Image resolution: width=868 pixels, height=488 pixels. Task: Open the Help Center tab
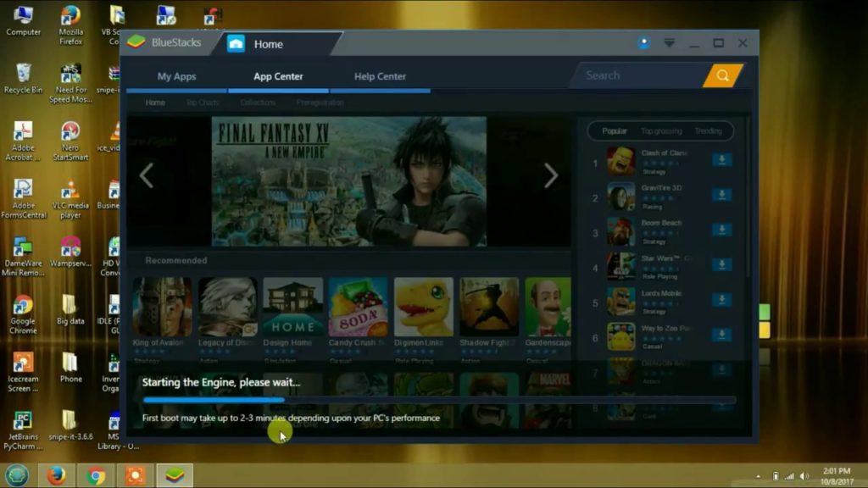pos(380,77)
